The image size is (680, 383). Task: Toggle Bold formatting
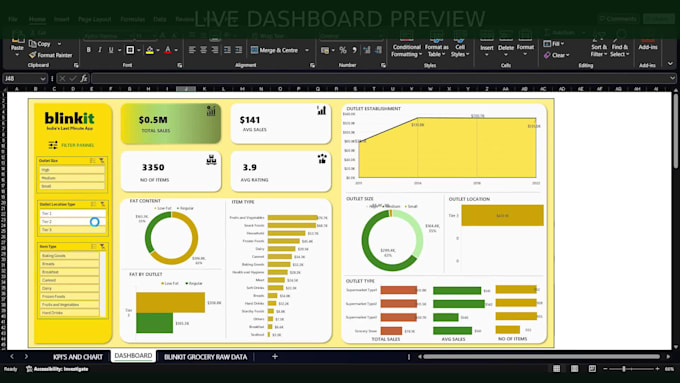(88, 50)
